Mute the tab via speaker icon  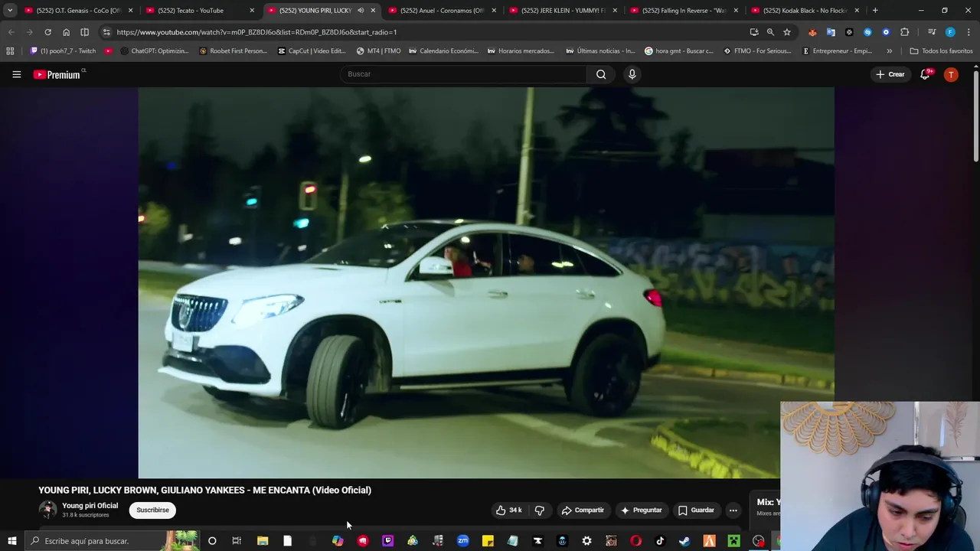coord(361,11)
